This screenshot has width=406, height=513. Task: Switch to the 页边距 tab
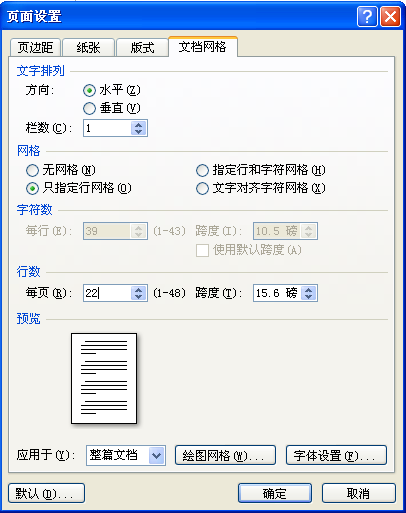tap(35, 47)
